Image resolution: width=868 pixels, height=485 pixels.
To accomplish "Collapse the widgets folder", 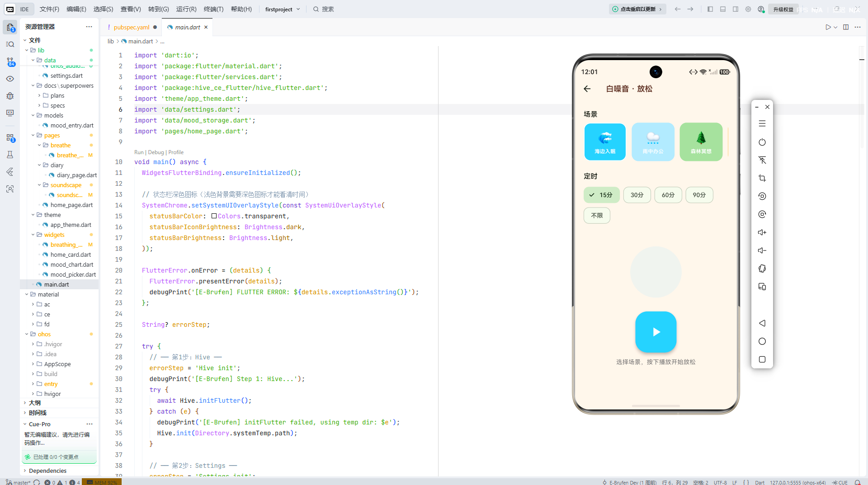I will point(33,235).
